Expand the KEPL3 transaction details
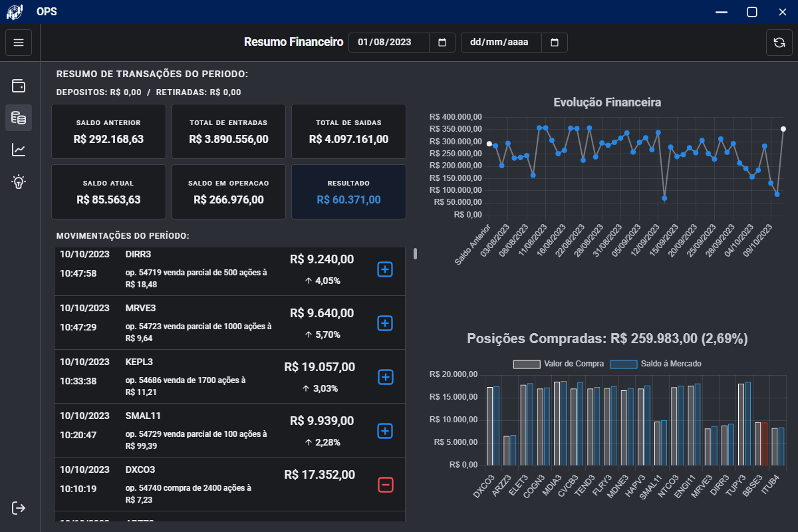 [x=385, y=377]
